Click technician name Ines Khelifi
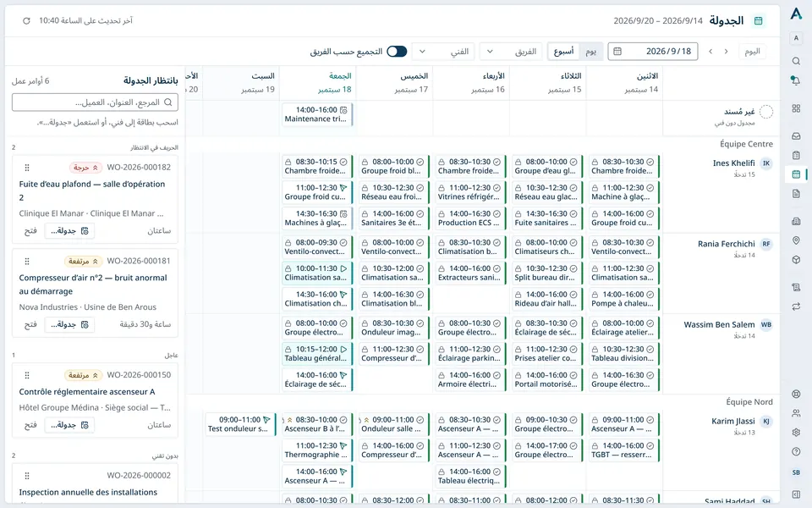 [733, 163]
